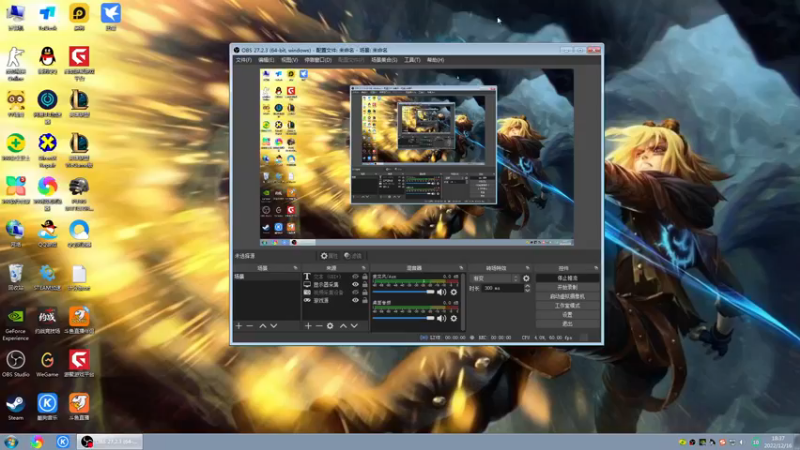This screenshot has width=800, height=450.
Task: Click Start Virtual Camera button
Action: [567, 296]
